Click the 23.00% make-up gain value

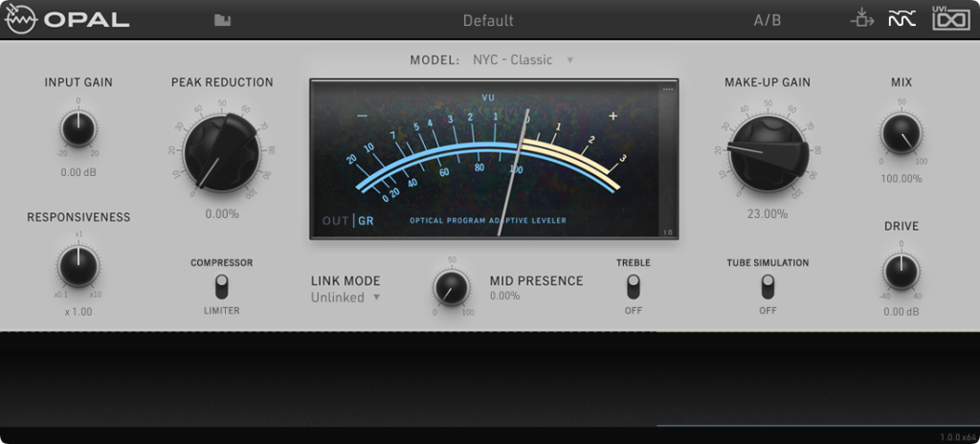tap(768, 214)
